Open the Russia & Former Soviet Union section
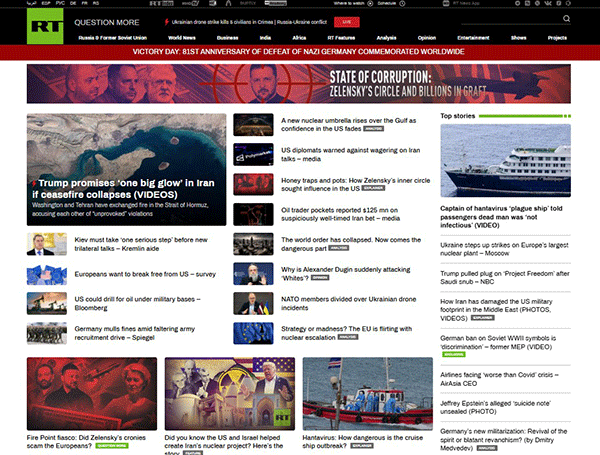600x455 pixels. (x=112, y=38)
